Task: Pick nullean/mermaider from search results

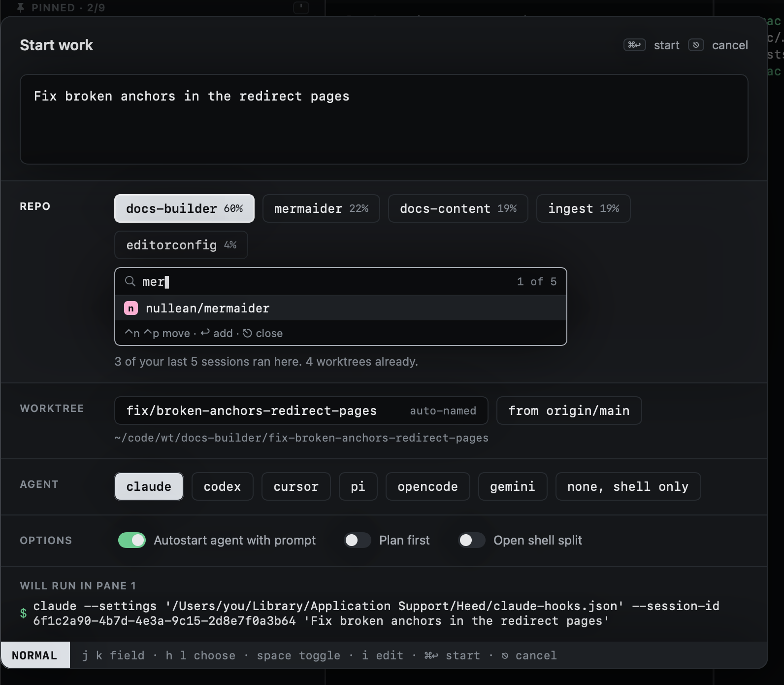Action: point(341,308)
